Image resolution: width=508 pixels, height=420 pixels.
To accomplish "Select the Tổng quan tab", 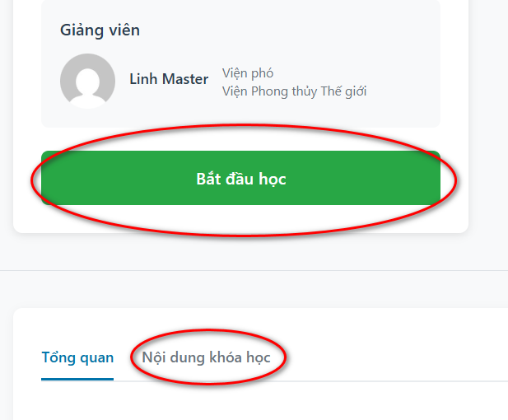I will 77,357.
